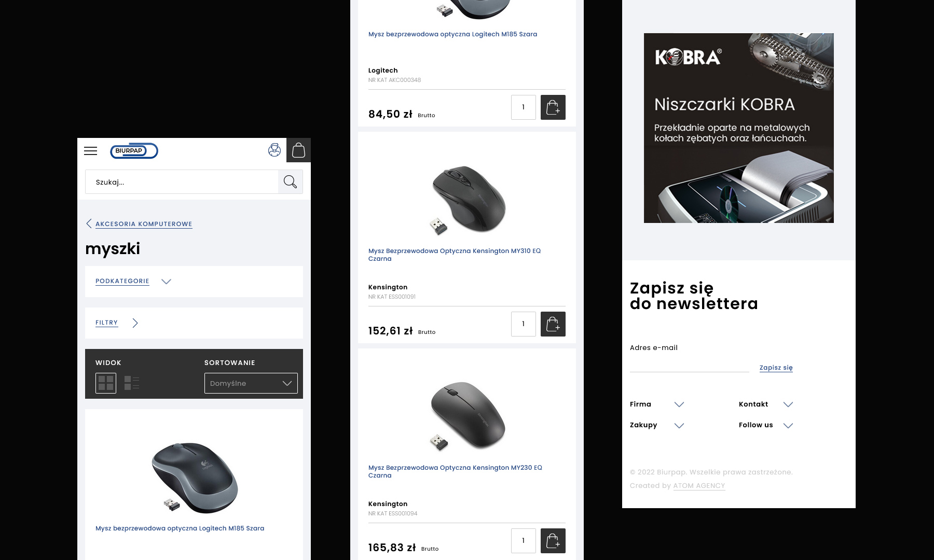
Task: Add Kensington MY230 EQ to cart
Action: [553, 541]
